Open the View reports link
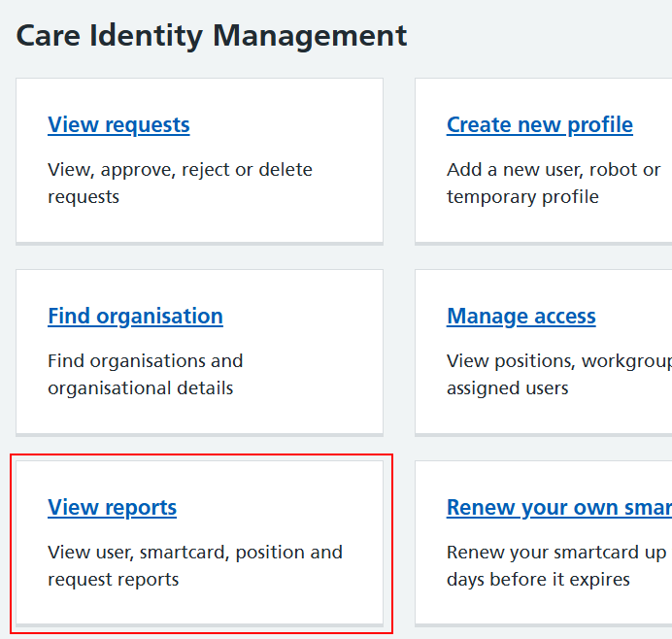The height and width of the screenshot is (639, 672). pyautogui.click(x=113, y=508)
